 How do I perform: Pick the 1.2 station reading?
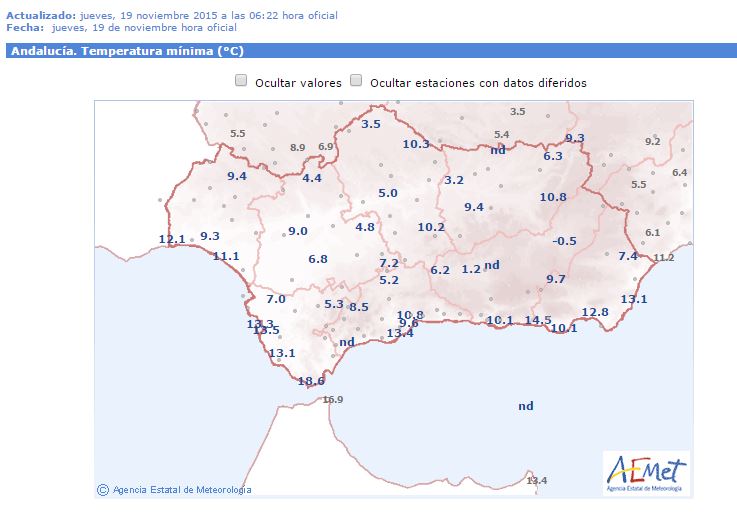[471, 269]
